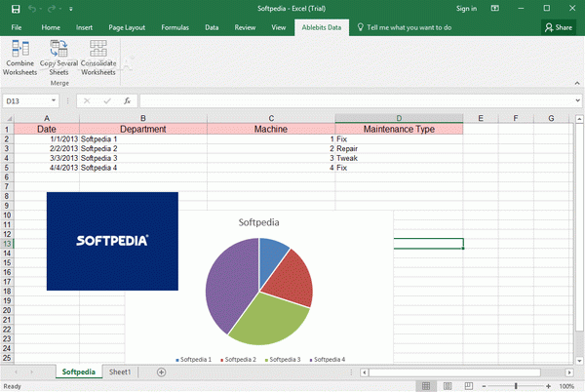
Task: Click the Name Box showing D13
Action: (27, 101)
